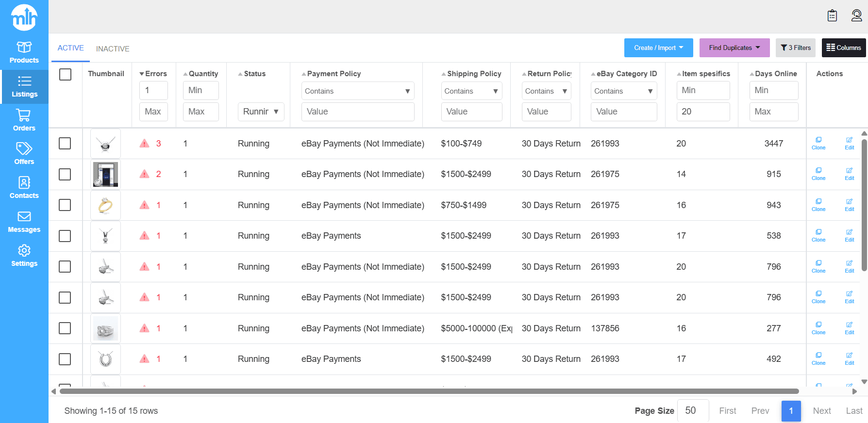The height and width of the screenshot is (423, 868).
Task: Open the thumbnail of the 3-error listing
Action: click(105, 144)
